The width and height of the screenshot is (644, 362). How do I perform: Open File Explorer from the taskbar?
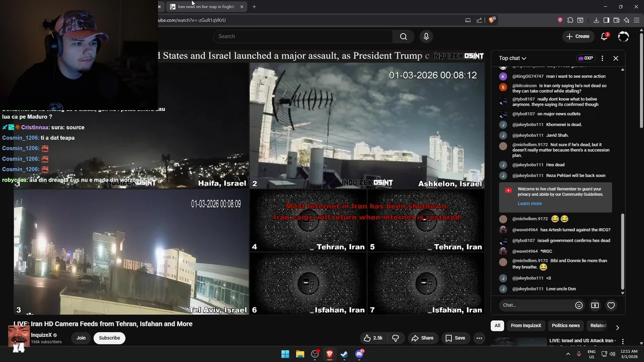coord(300,354)
